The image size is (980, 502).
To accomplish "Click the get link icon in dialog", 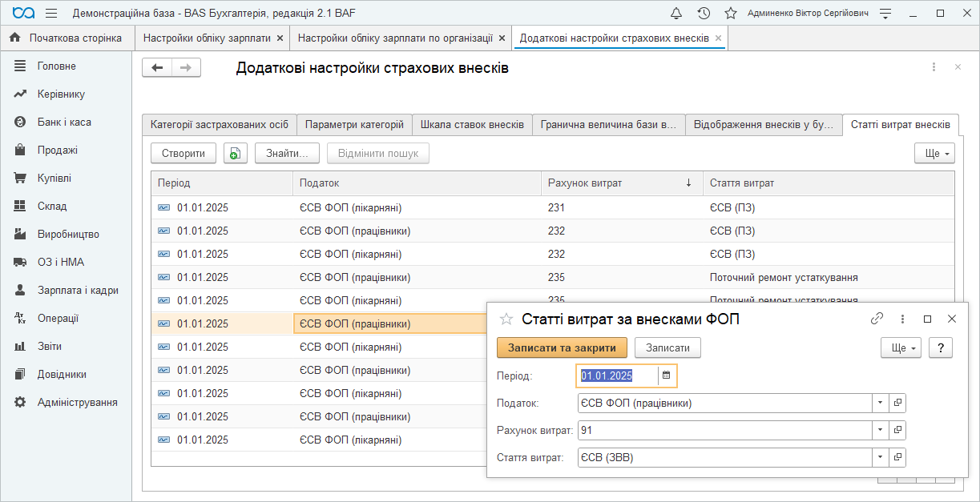I will [877, 319].
